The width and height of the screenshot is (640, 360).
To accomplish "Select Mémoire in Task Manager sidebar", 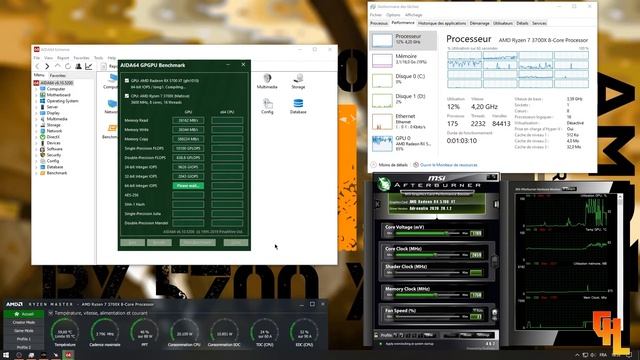I will 403,60.
